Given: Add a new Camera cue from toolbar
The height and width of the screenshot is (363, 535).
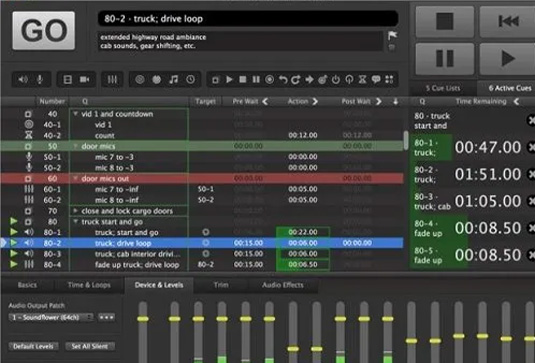Looking at the screenshot, I should click(84, 80).
